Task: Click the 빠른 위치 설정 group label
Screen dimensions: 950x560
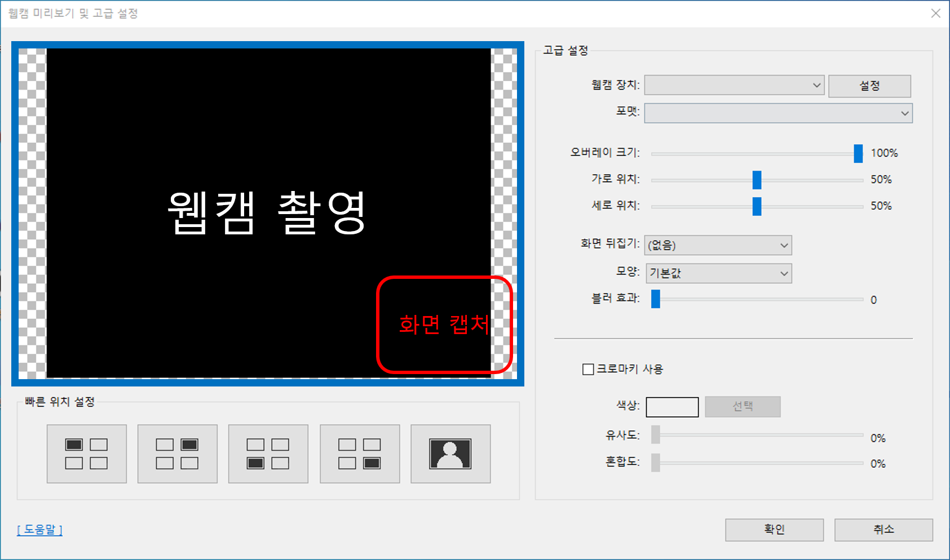Action: click(60, 402)
